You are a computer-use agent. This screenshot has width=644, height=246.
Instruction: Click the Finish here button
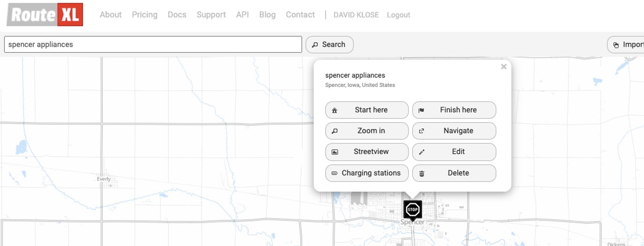point(454,110)
